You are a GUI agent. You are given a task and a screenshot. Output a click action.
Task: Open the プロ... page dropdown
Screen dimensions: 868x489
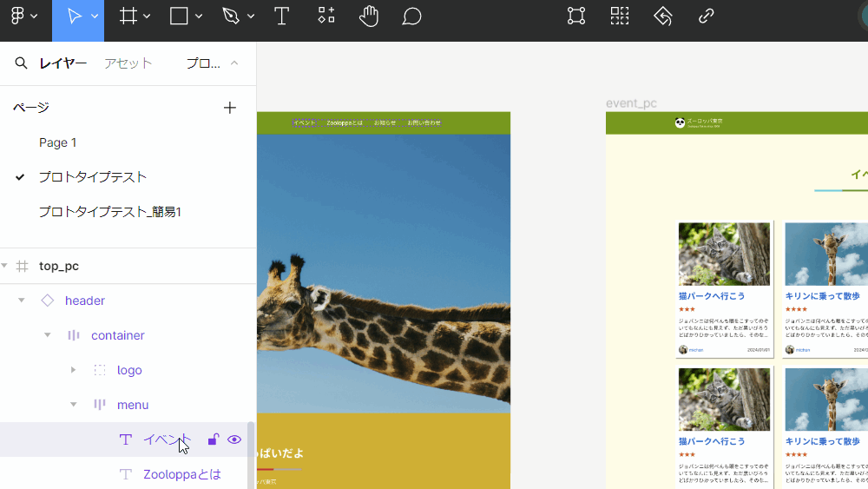point(203,63)
